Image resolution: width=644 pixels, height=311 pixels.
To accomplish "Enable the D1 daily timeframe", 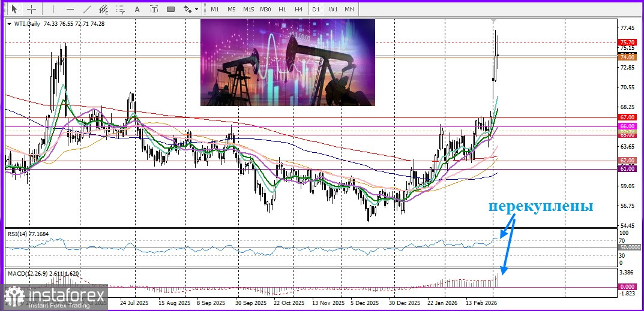I will [316, 9].
